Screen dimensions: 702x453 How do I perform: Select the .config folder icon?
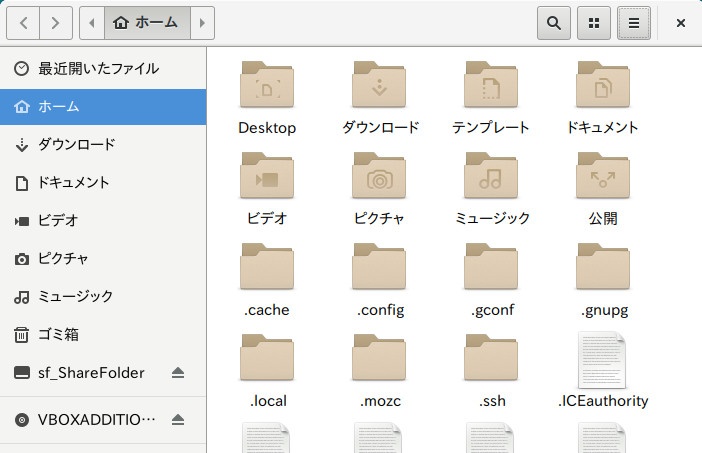[x=379, y=266]
